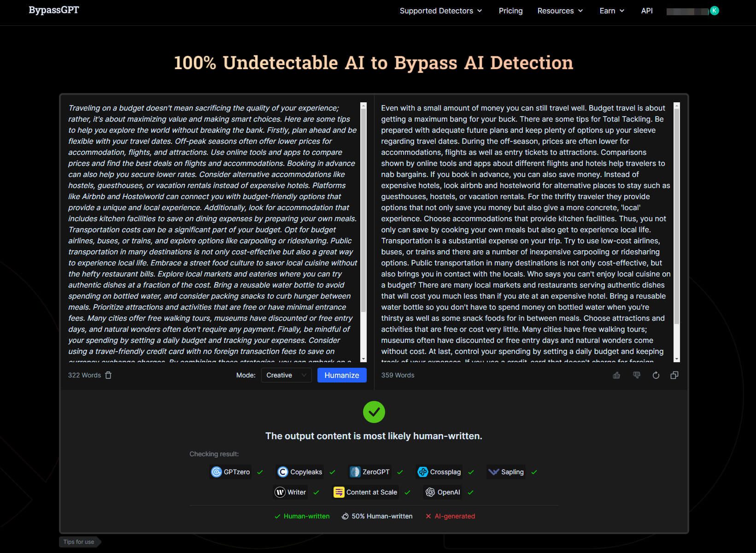Screen dimensions: 756x553
Task: Click the Copyleaks detector icon
Action: pos(283,472)
